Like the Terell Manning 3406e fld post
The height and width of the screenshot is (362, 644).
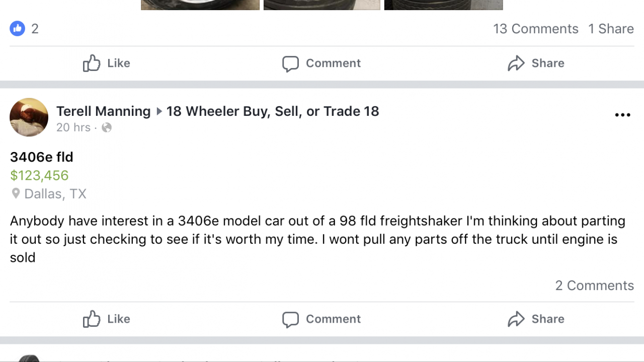click(x=106, y=319)
